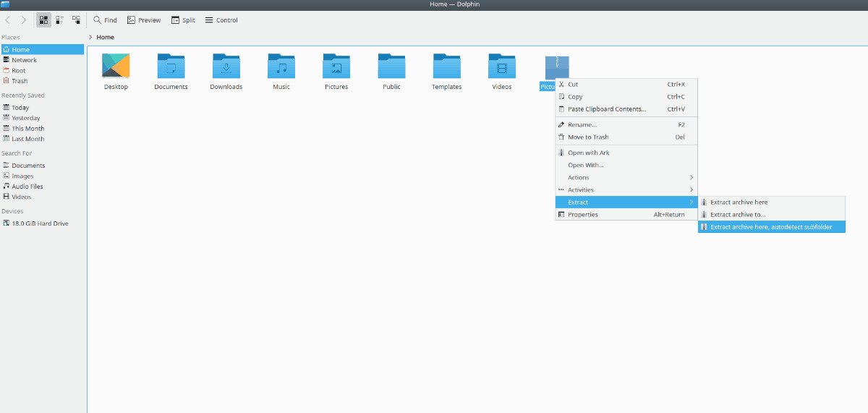Select Extract archive to... option

coord(738,215)
